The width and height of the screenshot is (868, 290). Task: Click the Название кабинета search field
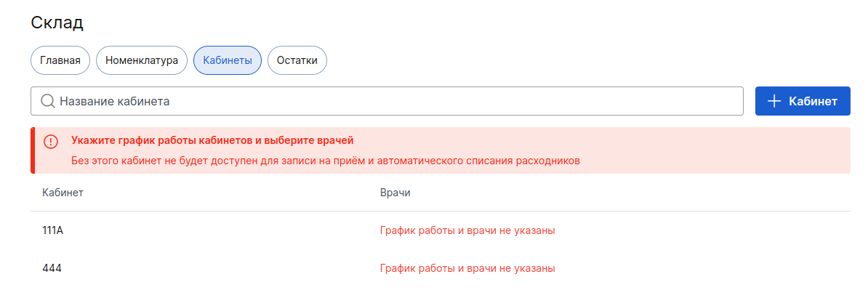387,101
